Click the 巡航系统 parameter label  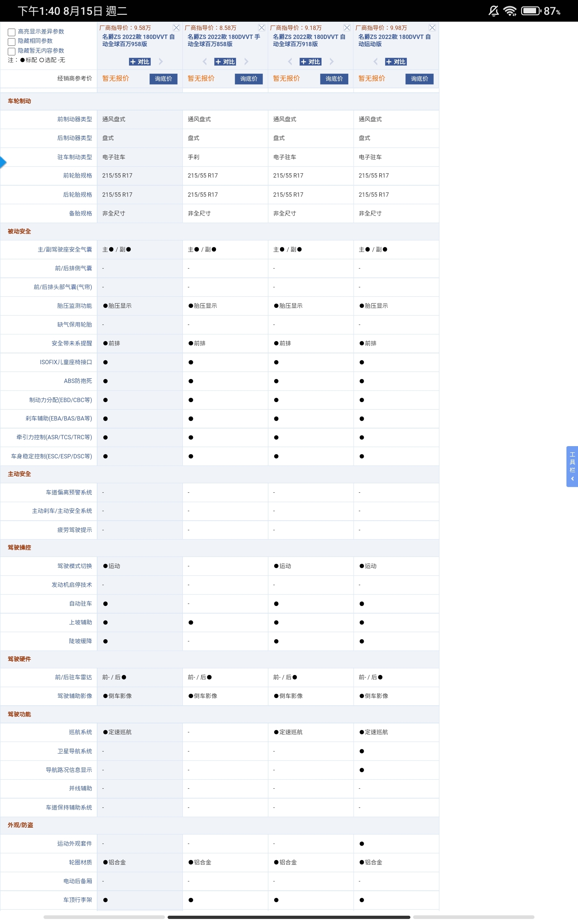(x=80, y=732)
